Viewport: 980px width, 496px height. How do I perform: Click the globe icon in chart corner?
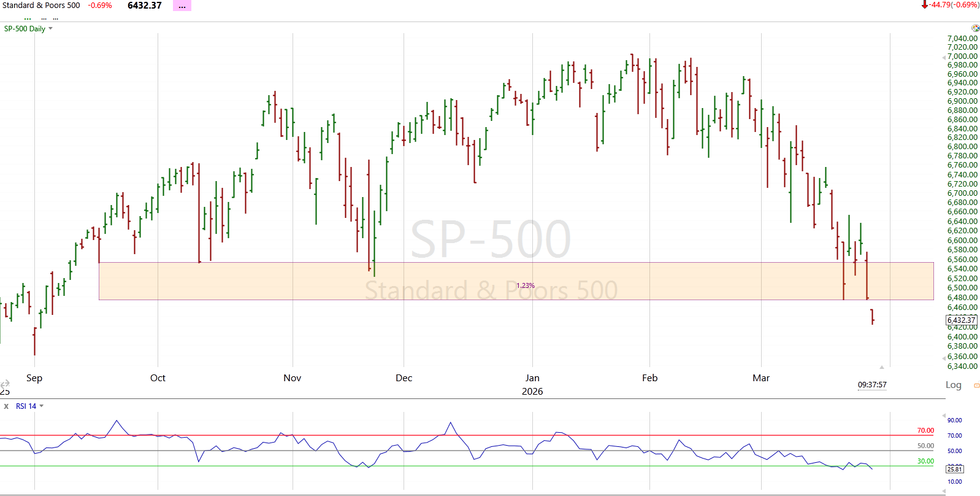pyautogui.click(x=975, y=28)
